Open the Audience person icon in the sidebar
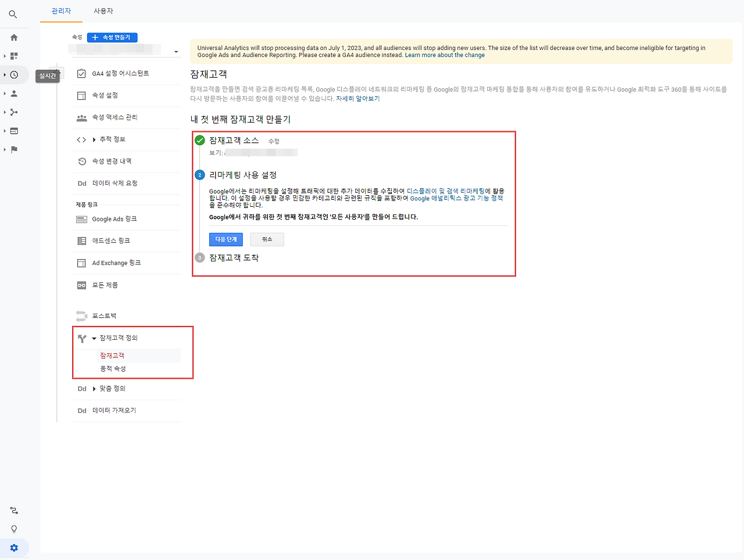Screen dimensions: 744x560 [14, 93]
